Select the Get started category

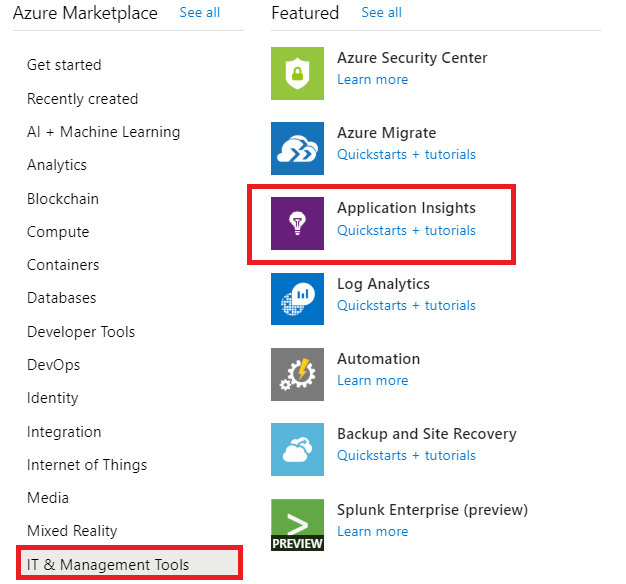64,65
